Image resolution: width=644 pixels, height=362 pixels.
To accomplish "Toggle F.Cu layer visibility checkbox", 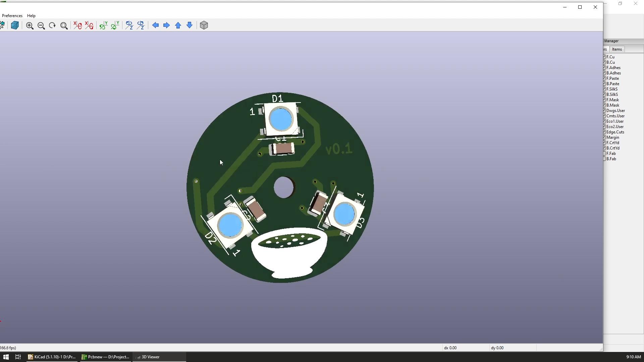I will (x=605, y=57).
